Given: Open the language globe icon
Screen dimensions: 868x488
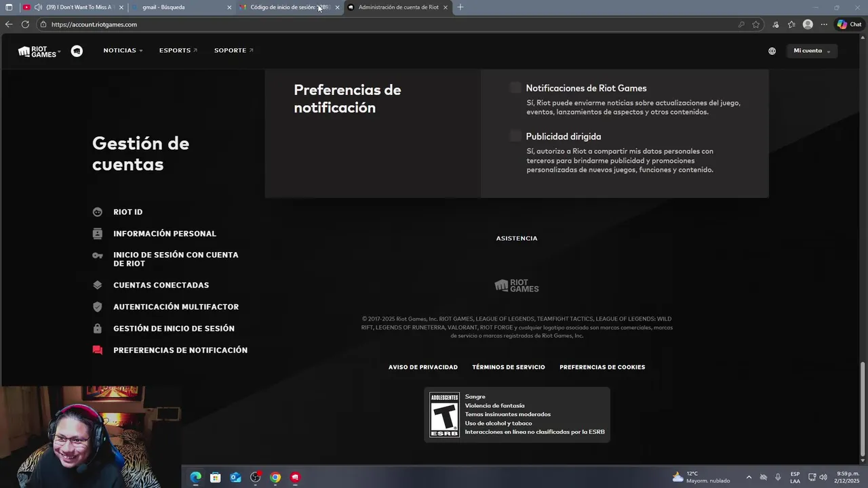Looking at the screenshot, I should pos(772,51).
